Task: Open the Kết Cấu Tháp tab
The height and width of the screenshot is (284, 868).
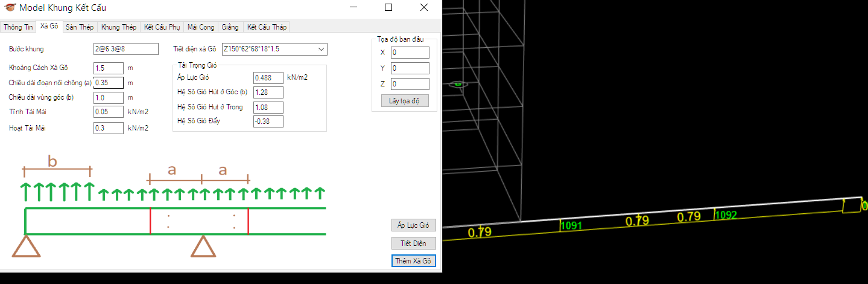Action: tap(267, 27)
